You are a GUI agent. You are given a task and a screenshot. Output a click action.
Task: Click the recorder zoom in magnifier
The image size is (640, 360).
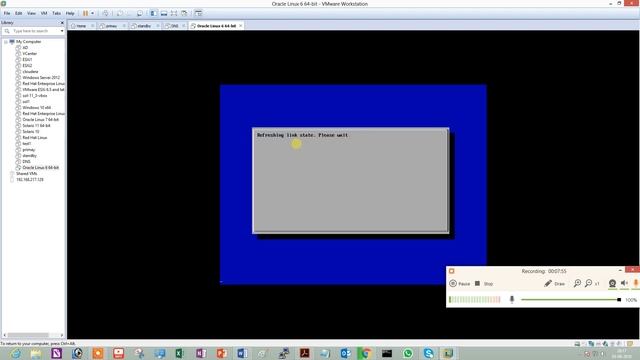point(577,283)
